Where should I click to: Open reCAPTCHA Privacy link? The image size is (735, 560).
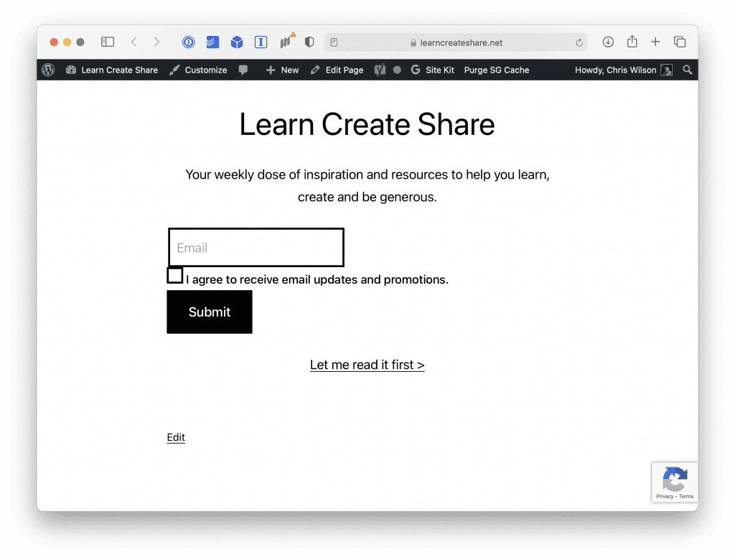(x=664, y=496)
